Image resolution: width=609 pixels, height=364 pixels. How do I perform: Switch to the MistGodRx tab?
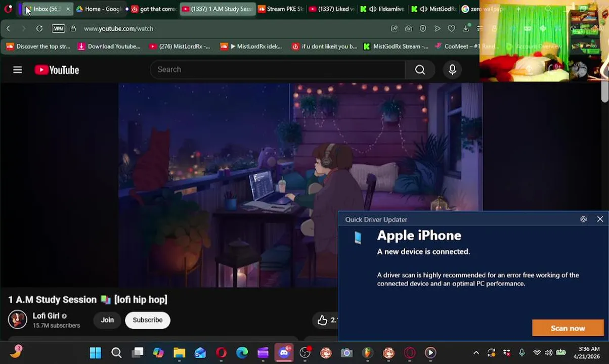click(433, 9)
